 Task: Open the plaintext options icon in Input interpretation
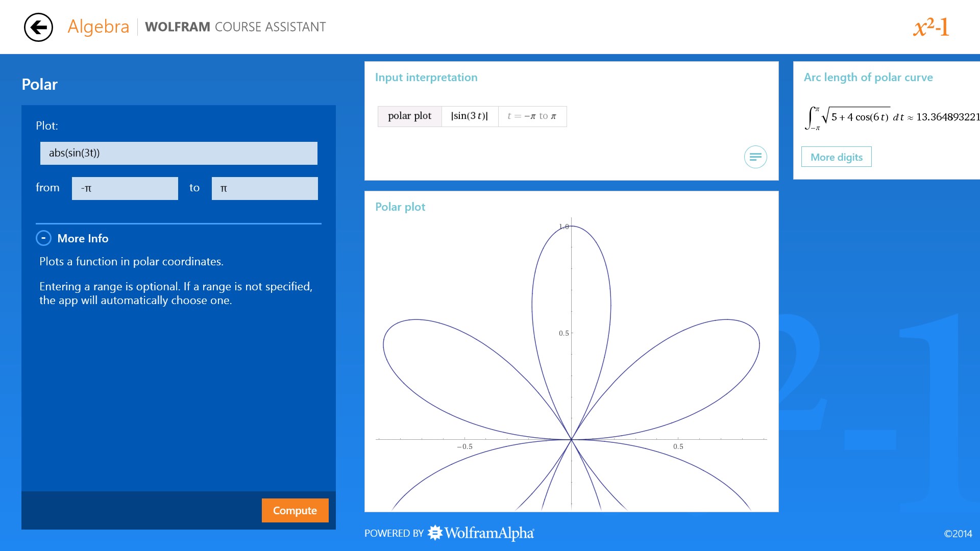[x=755, y=157]
